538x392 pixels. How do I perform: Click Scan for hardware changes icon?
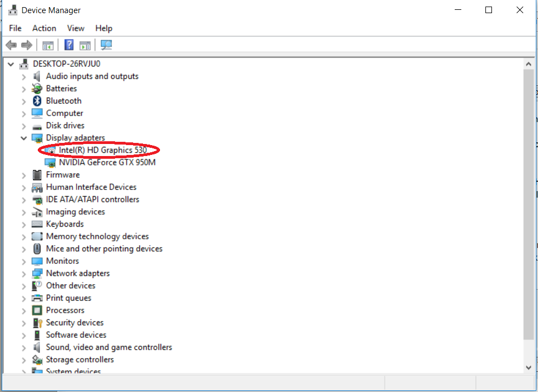[106, 45]
